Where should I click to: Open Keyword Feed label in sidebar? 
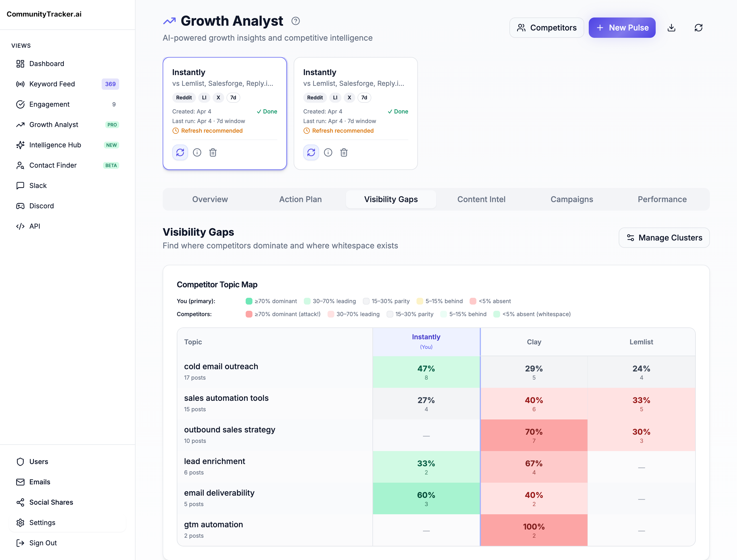pos(52,84)
